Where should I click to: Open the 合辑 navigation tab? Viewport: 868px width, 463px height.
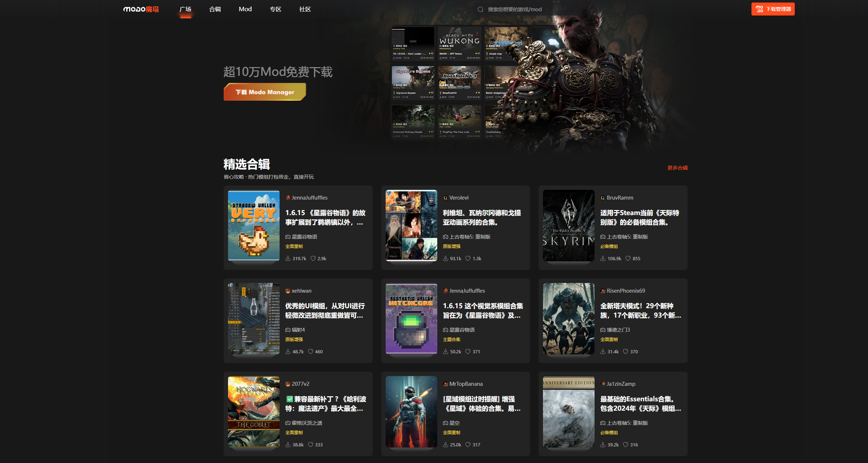pos(215,9)
